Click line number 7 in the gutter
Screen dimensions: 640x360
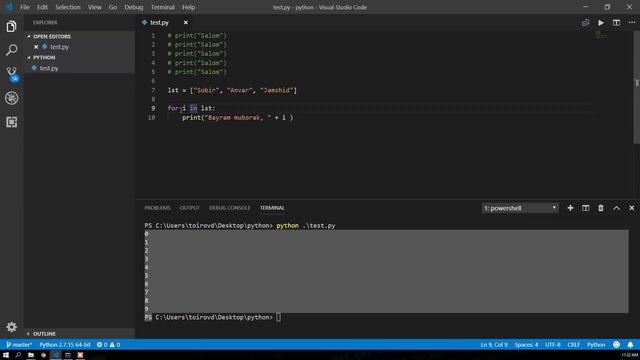(x=153, y=90)
